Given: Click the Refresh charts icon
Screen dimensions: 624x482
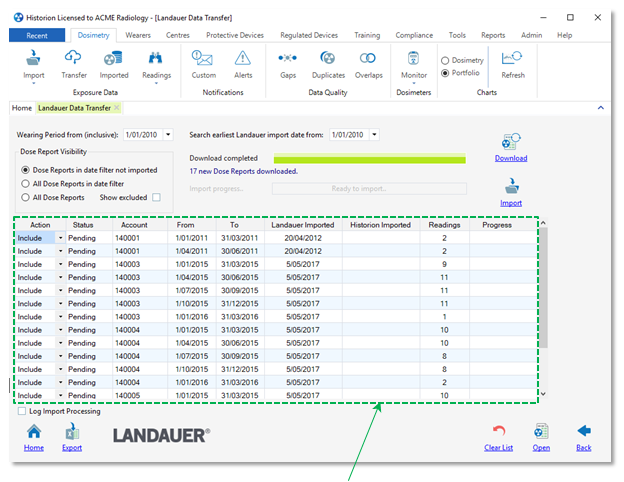Looking at the screenshot, I should coord(512,58).
